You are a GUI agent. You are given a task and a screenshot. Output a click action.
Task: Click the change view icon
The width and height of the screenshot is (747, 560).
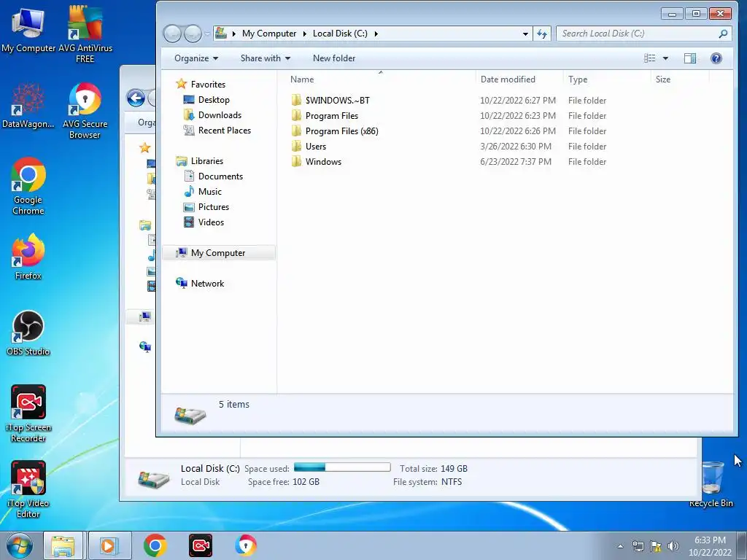650,58
